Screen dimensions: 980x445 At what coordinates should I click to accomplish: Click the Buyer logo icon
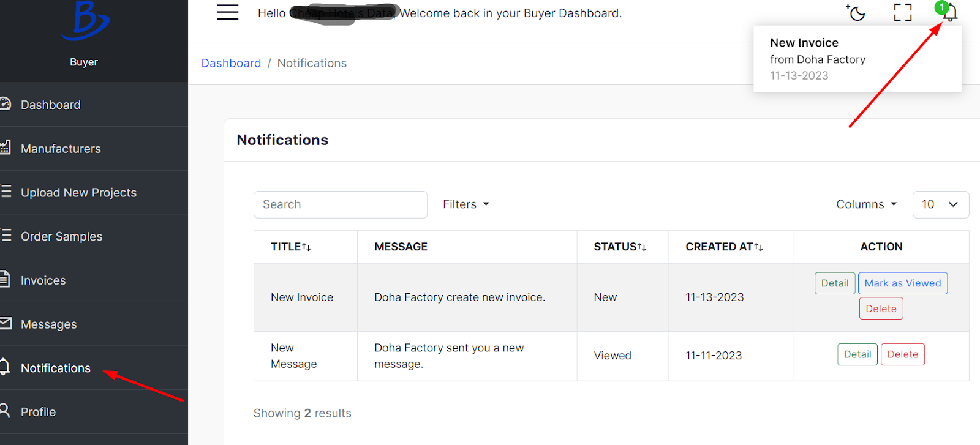85,21
